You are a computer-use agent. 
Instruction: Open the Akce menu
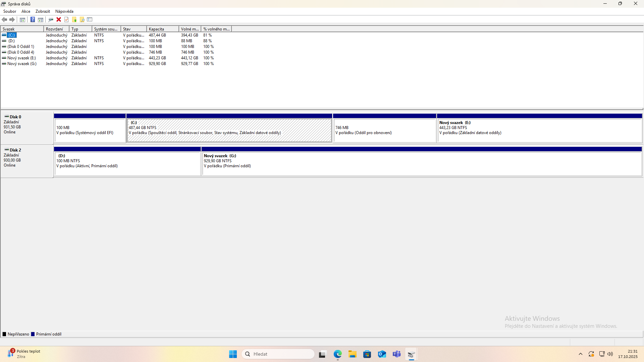click(26, 11)
